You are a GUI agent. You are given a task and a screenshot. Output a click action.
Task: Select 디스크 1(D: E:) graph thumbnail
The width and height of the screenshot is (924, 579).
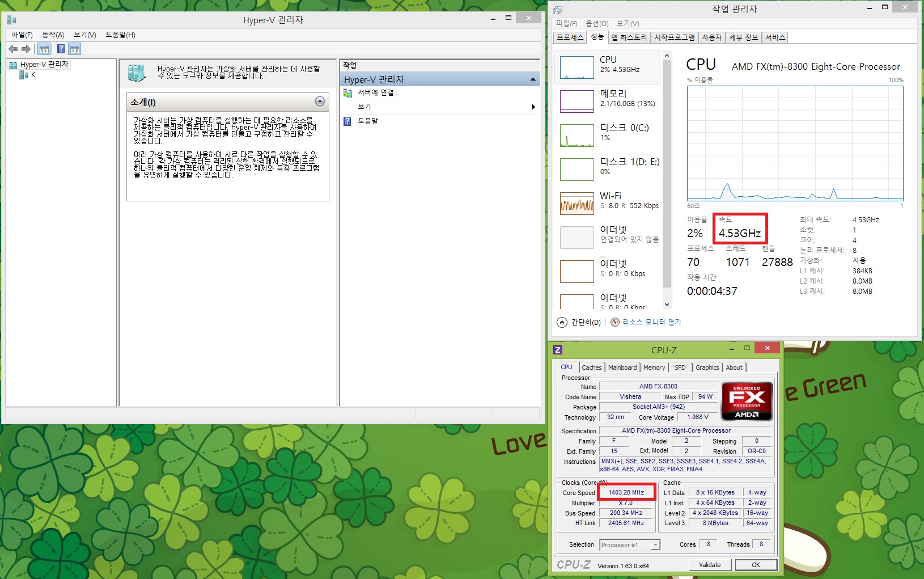pyautogui.click(x=577, y=170)
